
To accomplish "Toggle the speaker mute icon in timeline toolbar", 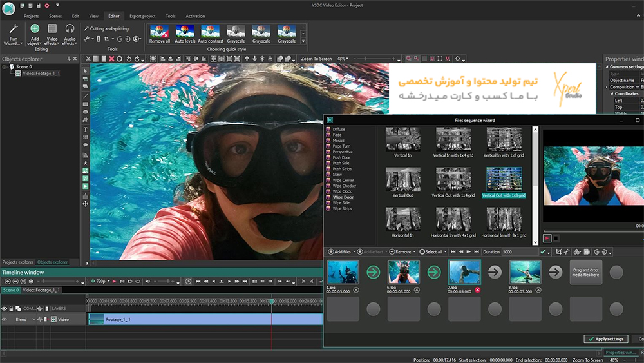I will (147, 282).
